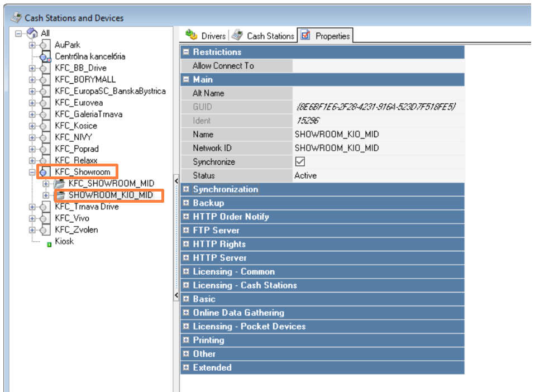Collapse the KFC_Showroom tree node
The height and width of the screenshot is (392, 535).
(x=32, y=173)
